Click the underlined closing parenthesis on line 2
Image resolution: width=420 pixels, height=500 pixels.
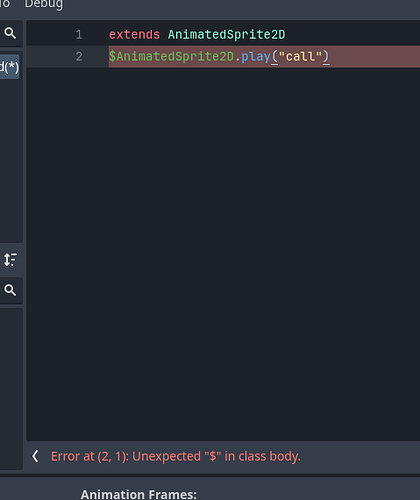[x=326, y=57]
